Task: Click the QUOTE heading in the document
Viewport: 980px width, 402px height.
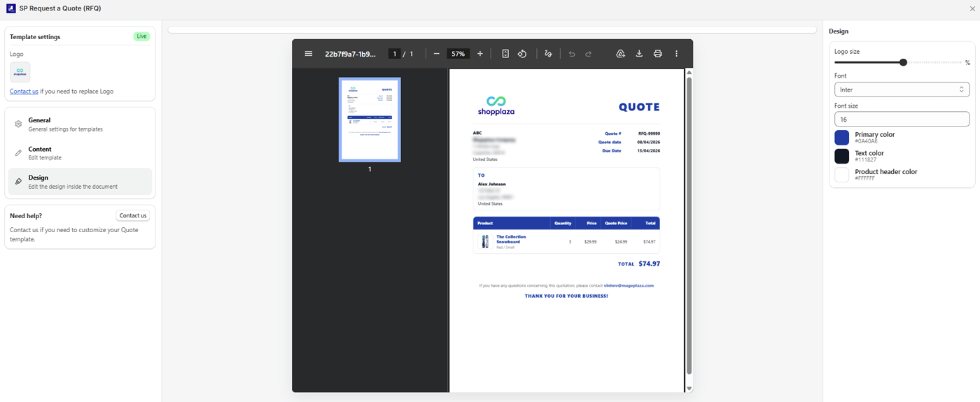Action: pos(639,107)
